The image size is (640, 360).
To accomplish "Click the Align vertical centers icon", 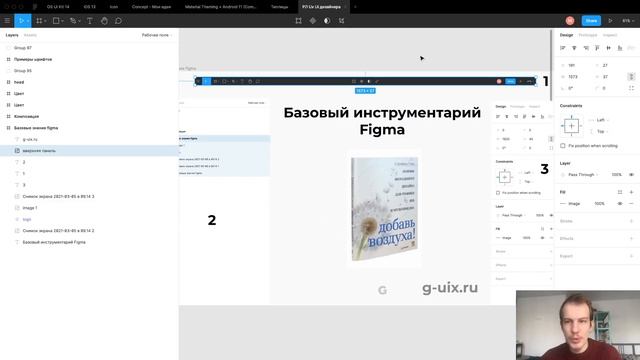I will [x=609, y=48].
